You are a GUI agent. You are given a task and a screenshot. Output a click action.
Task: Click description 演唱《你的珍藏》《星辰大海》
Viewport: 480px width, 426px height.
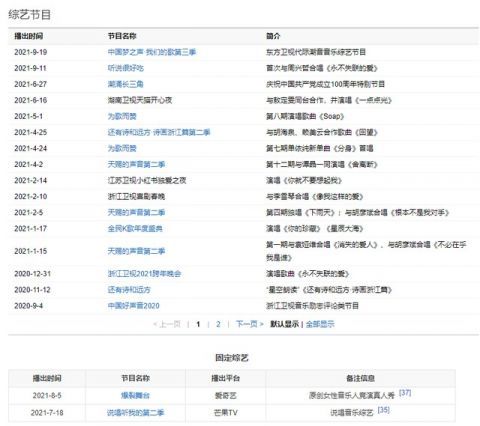315,228
